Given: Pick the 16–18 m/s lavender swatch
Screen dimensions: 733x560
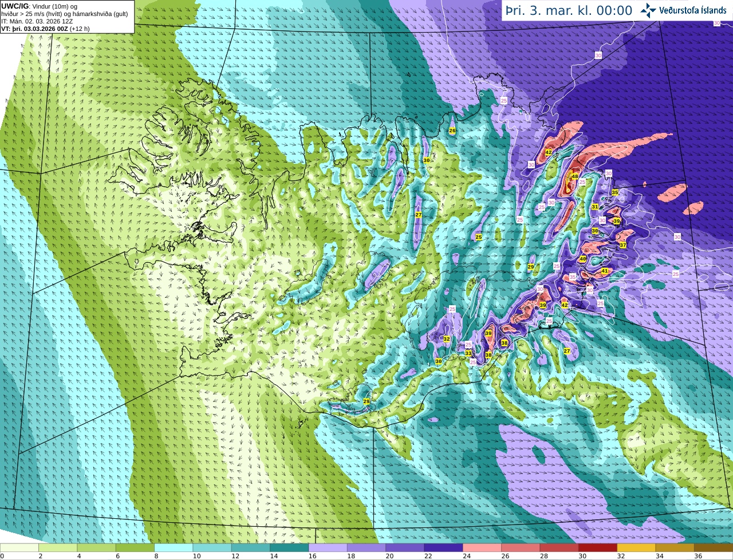Looking at the screenshot, I should click(x=328, y=548).
